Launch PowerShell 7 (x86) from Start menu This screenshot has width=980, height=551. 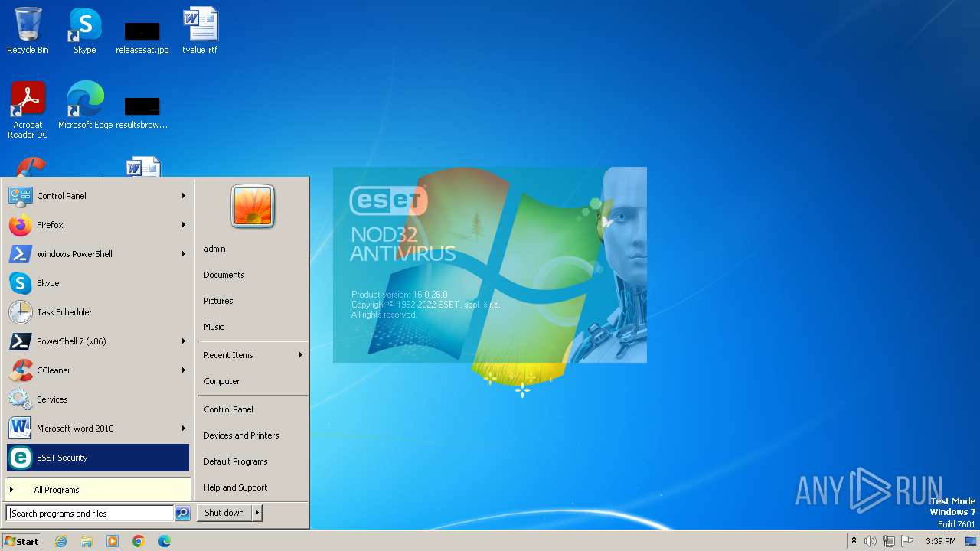coord(98,341)
